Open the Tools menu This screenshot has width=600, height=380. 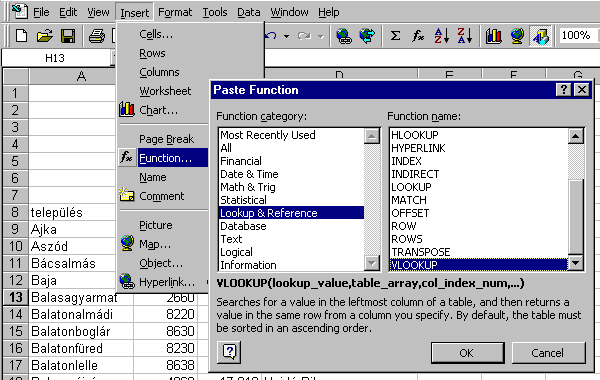coord(215,12)
